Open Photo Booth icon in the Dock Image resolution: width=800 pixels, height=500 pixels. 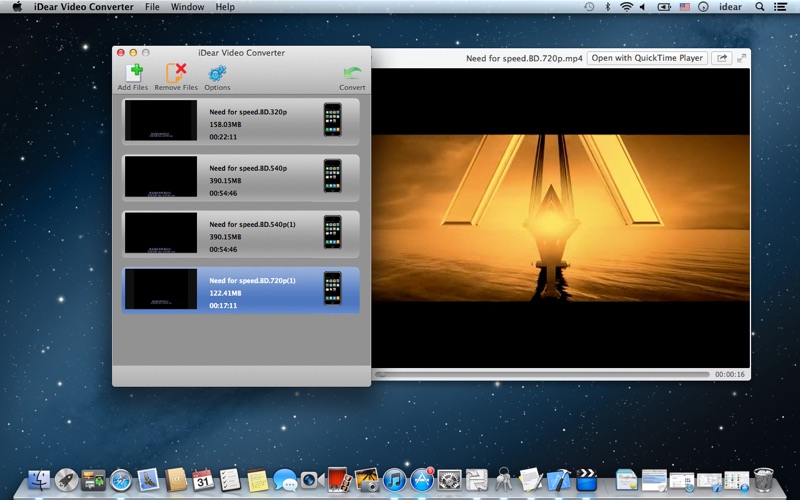(x=339, y=480)
